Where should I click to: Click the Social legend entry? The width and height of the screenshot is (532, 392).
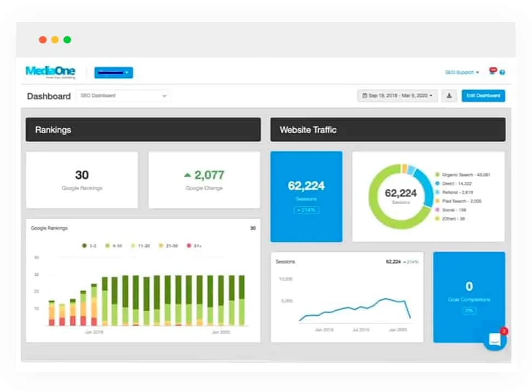coord(450,210)
